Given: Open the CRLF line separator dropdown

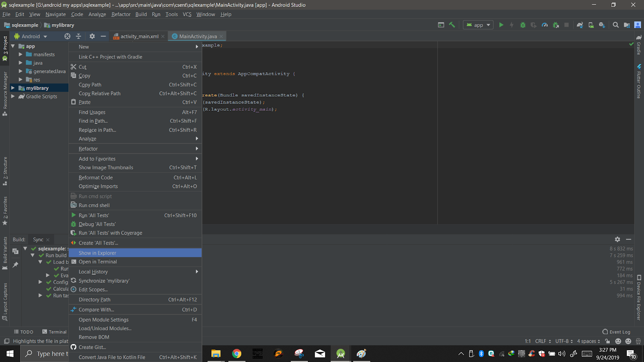Looking at the screenshot, I should (543, 341).
